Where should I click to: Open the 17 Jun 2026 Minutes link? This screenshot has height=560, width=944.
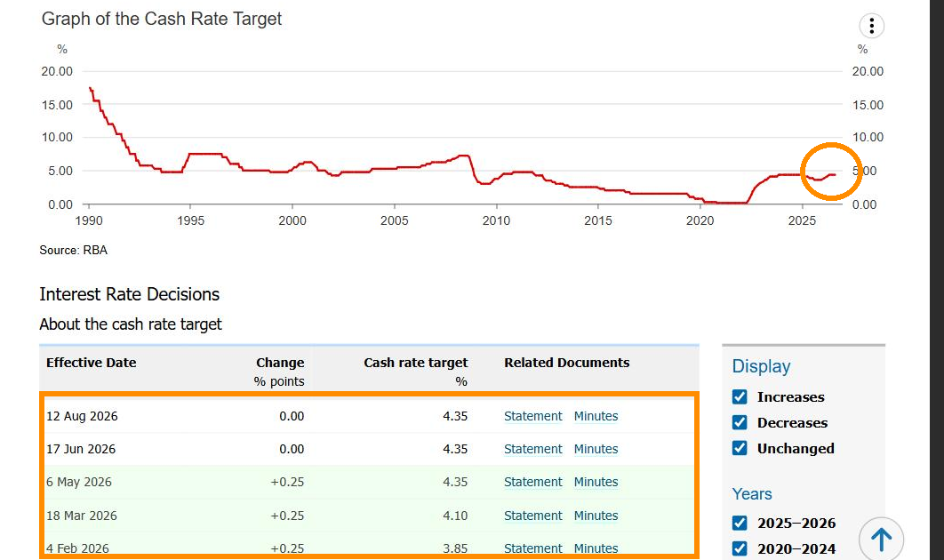coord(596,449)
